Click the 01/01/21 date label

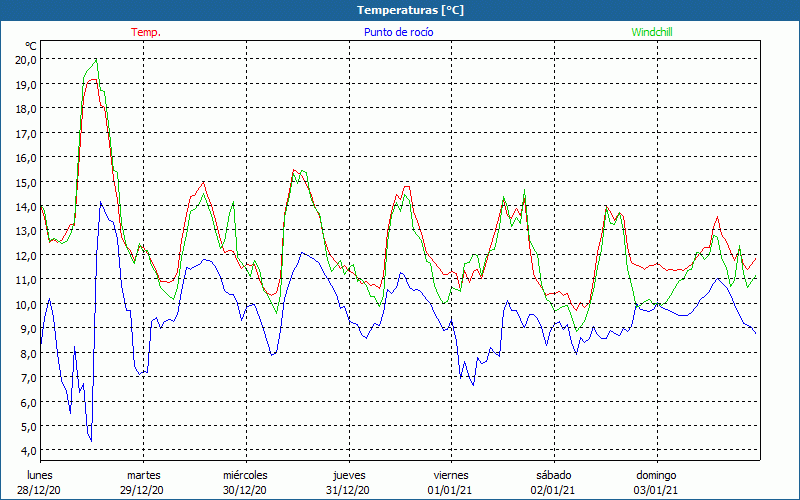(x=450, y=490)
